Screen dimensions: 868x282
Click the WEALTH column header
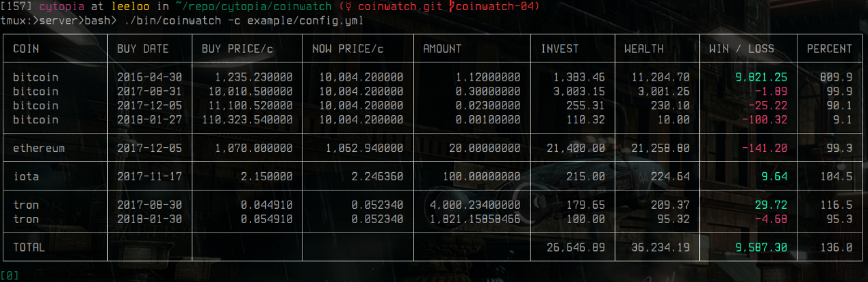pyautogui.click(x=644, y=49)
